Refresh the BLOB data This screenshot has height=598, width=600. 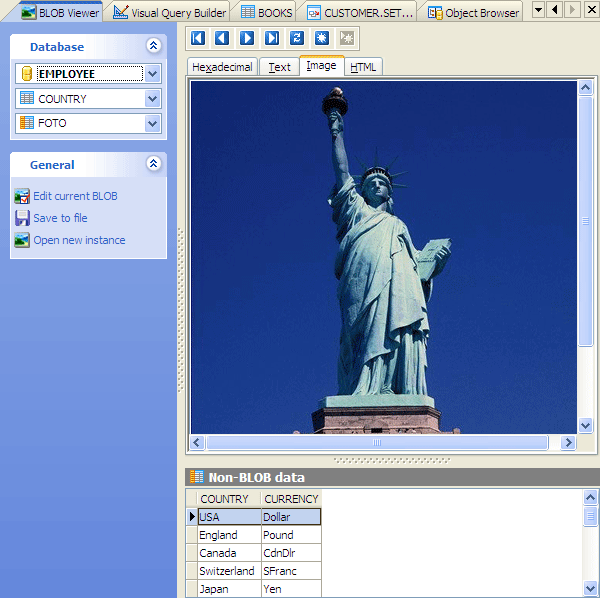(297, 38)
